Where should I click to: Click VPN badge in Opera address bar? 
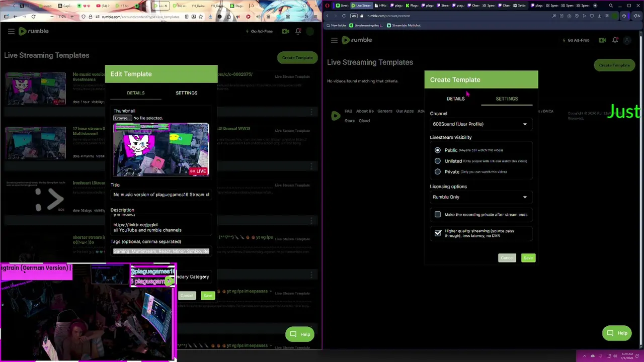[x=354, y=16]
